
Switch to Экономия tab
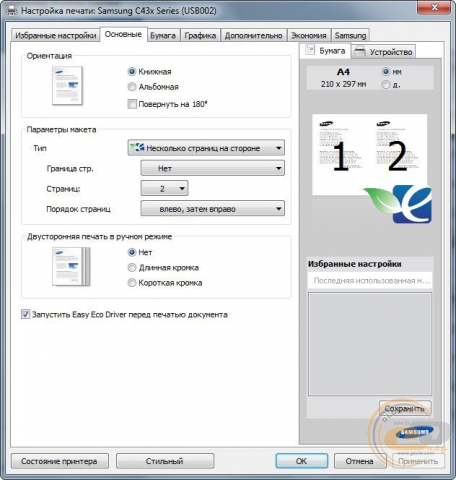pyautogui.click(x=309, y=35)
